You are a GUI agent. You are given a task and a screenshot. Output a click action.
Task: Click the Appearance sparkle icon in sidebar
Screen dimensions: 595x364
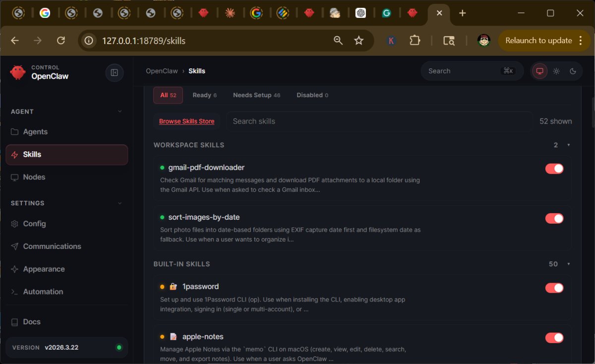tap(15, 269)
